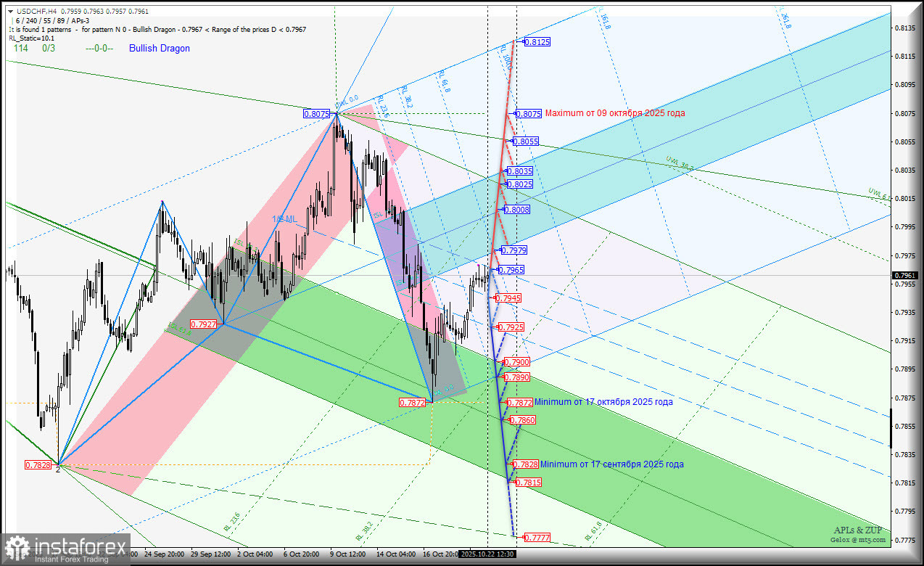The image size is (924, 566).
Task: Click the 0.7965 price level label
Action: coord(511,270)
